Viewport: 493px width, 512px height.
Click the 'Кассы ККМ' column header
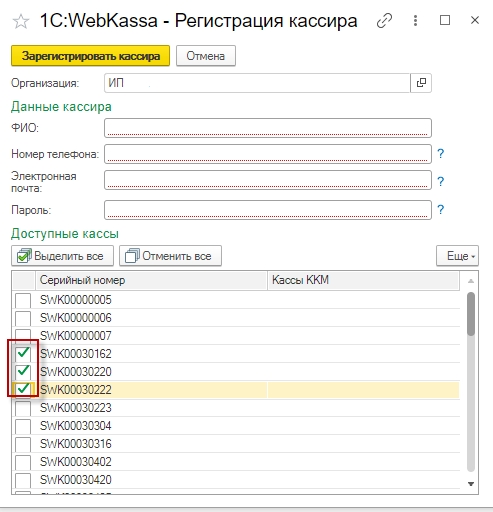tap(364, 280)
